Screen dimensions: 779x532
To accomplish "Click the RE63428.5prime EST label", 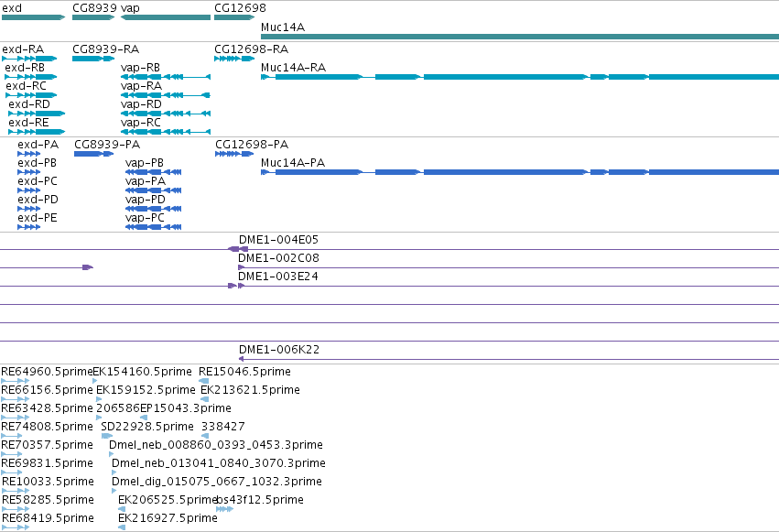I will pyautogui.click(x=47, y=408).
